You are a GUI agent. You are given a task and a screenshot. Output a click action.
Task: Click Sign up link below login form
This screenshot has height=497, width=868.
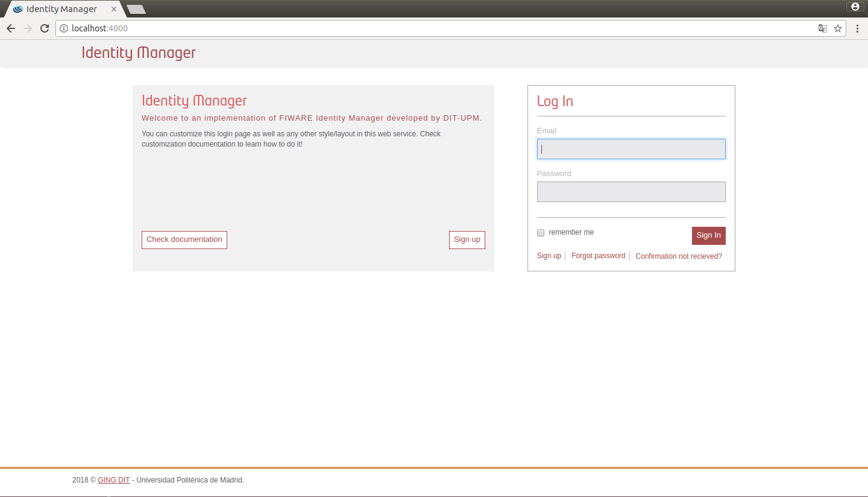(x=549, y=256)
